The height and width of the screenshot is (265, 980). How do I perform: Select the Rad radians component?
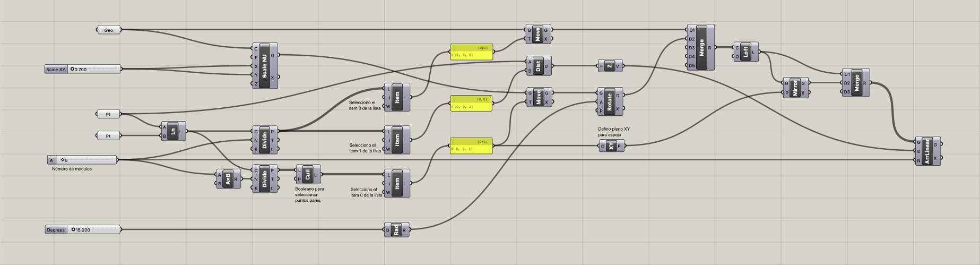(x=396, y=230)
